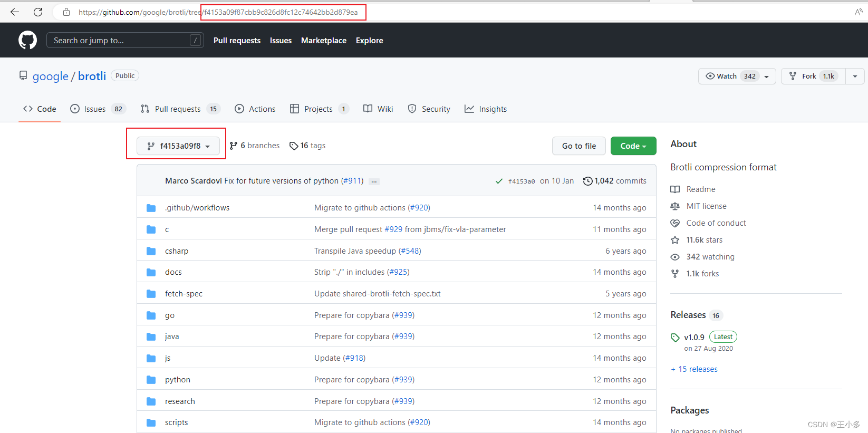Click the folder icon for docs

pos(151,272)
